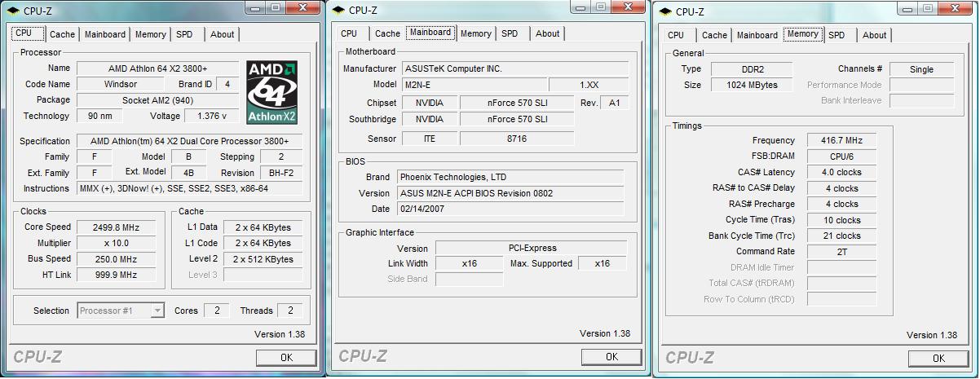
Task: Click BIOS Date 02/14/2007
Action: pyautogui.click(x=510, y=209)
